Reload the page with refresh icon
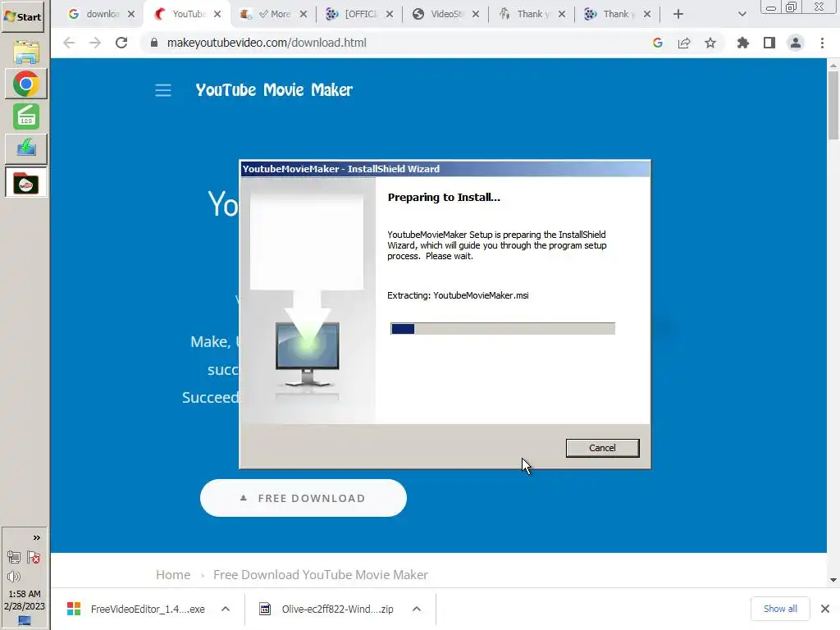The image size is (840, 630). pos(121,43)
